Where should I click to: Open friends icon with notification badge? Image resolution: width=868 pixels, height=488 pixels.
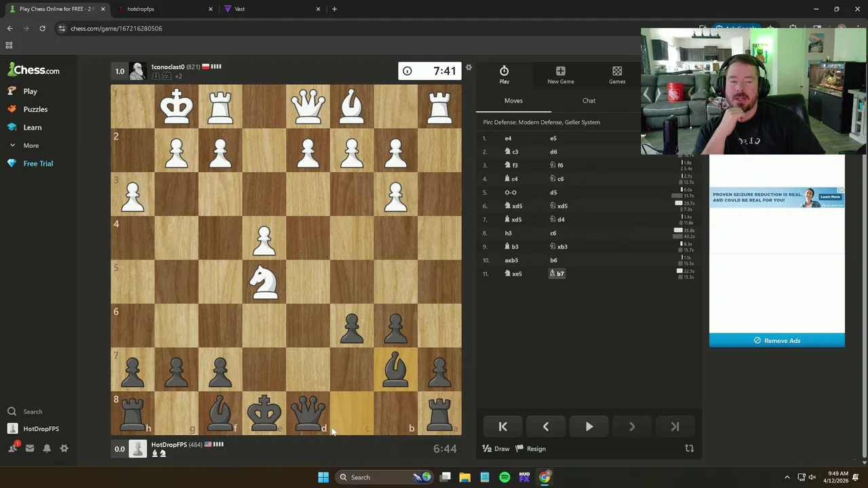[x=13, y=448]
